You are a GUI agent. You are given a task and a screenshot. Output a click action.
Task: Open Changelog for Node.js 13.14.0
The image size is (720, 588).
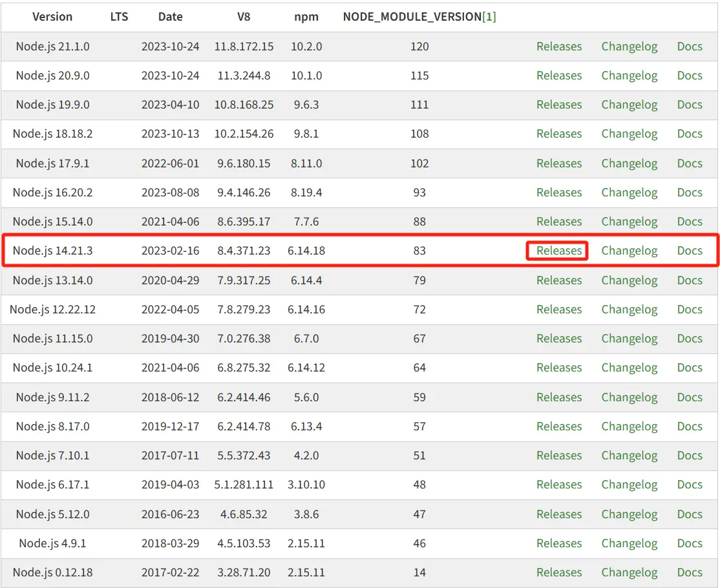(x=629, y=280)
